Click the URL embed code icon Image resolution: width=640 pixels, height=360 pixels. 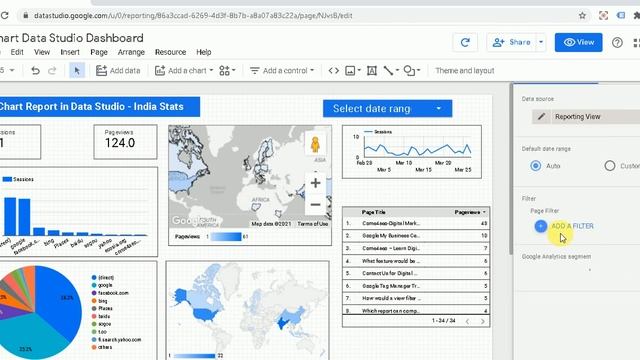[x=333, y=71]
